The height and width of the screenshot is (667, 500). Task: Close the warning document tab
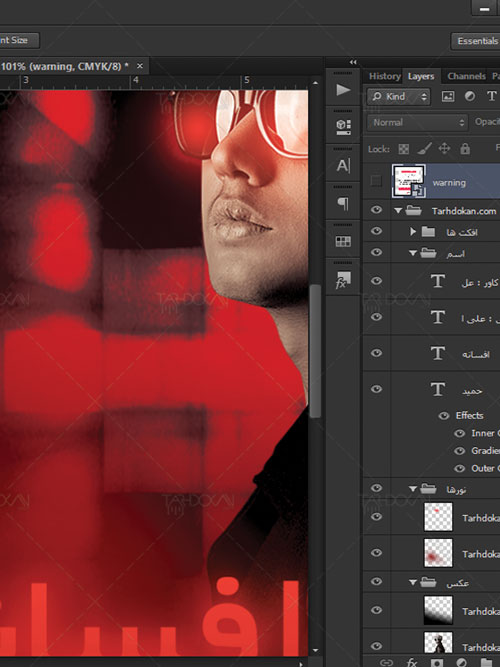[140, 66]
